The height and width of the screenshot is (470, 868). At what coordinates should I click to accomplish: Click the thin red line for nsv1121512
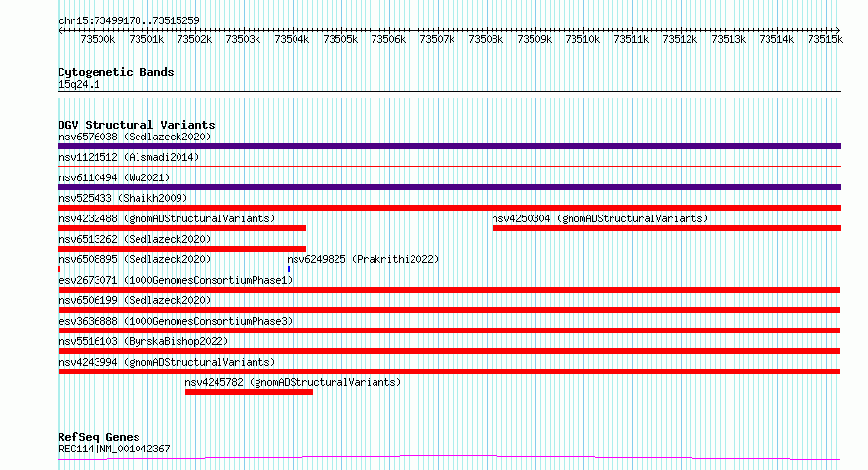[x=449, y=166]
